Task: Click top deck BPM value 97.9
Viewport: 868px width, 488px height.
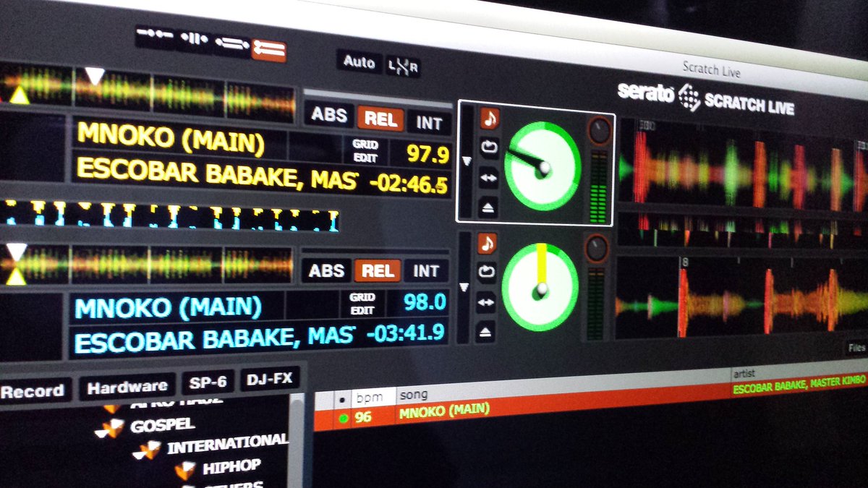Action: pos(427,155)
